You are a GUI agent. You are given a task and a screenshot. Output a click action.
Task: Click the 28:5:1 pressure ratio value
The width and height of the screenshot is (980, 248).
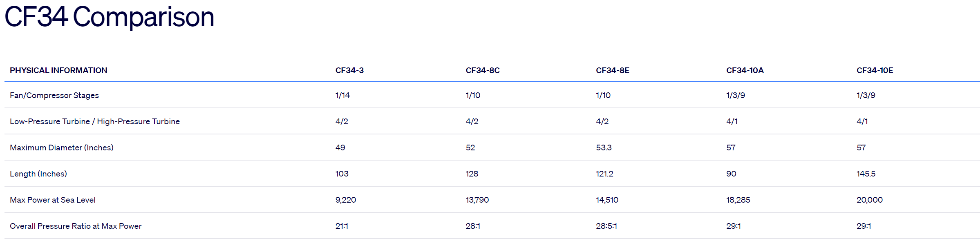606,226
